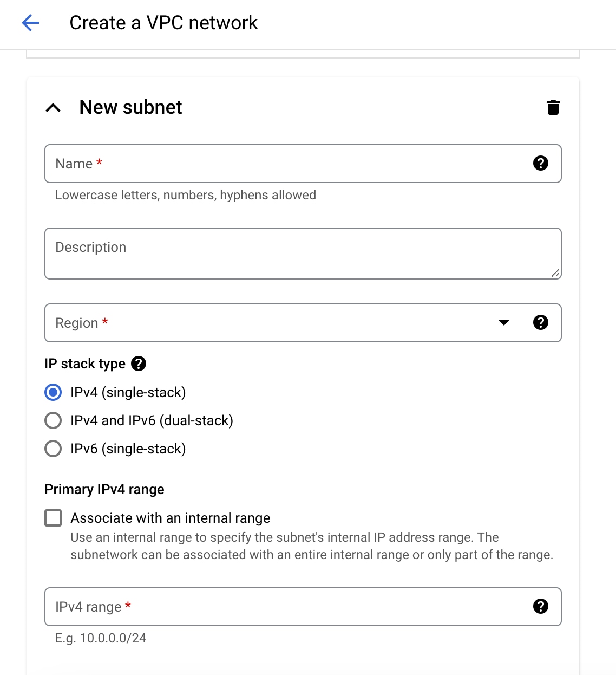The height and width of the screenshot is (675, 616).
Task: Click the Associate with an internal range label
Action: (171, 518)
